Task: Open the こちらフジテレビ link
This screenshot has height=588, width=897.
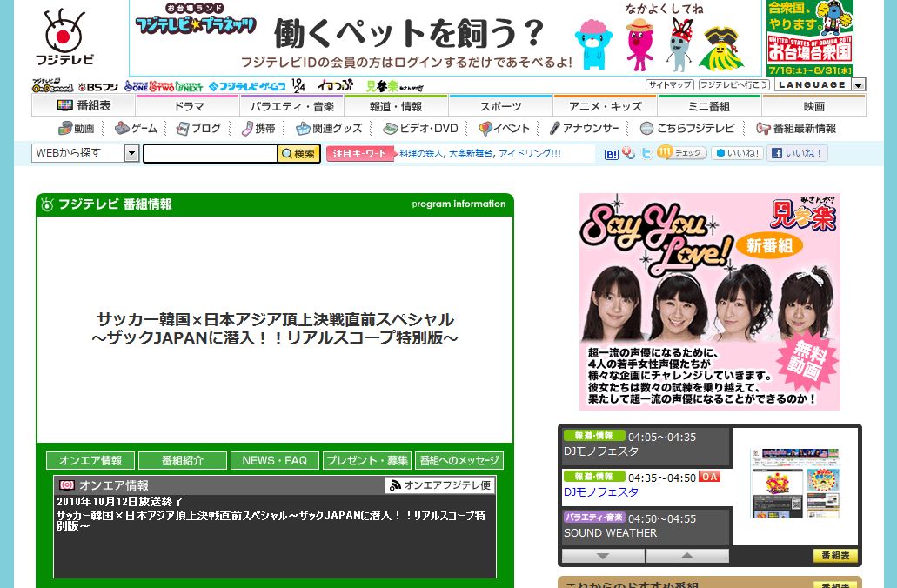Action: point(687,128)
